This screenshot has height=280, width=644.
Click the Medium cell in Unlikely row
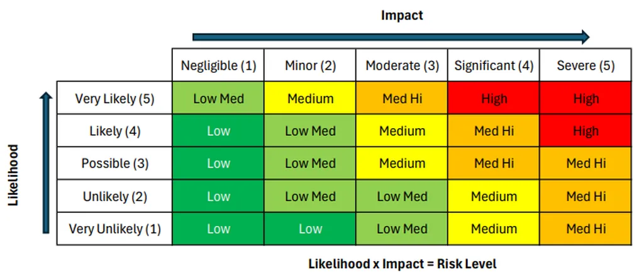494,197
